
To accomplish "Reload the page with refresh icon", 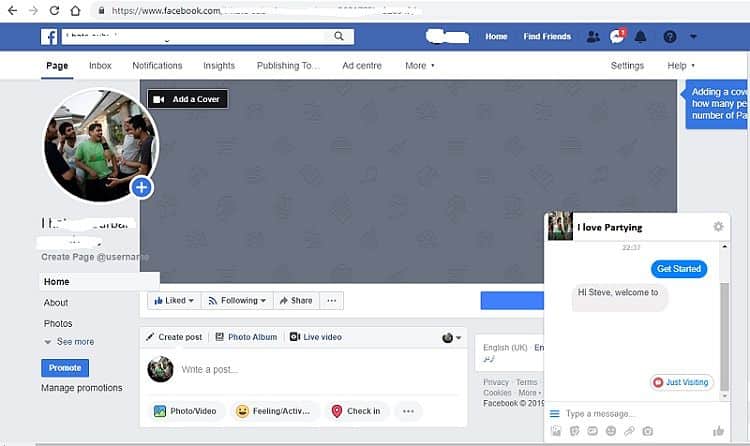I will pyautogui.click(x=54, y=11).
